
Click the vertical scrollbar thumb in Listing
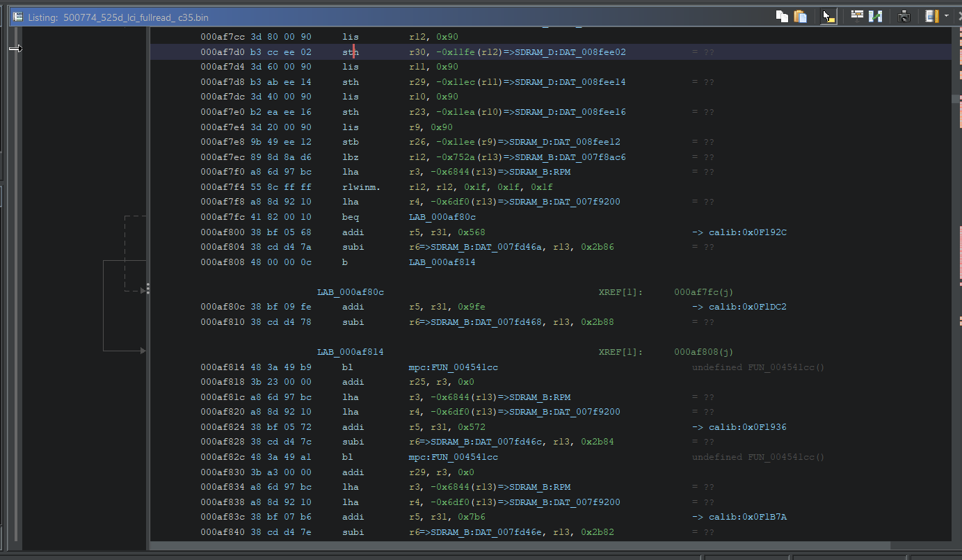[956, 99]
